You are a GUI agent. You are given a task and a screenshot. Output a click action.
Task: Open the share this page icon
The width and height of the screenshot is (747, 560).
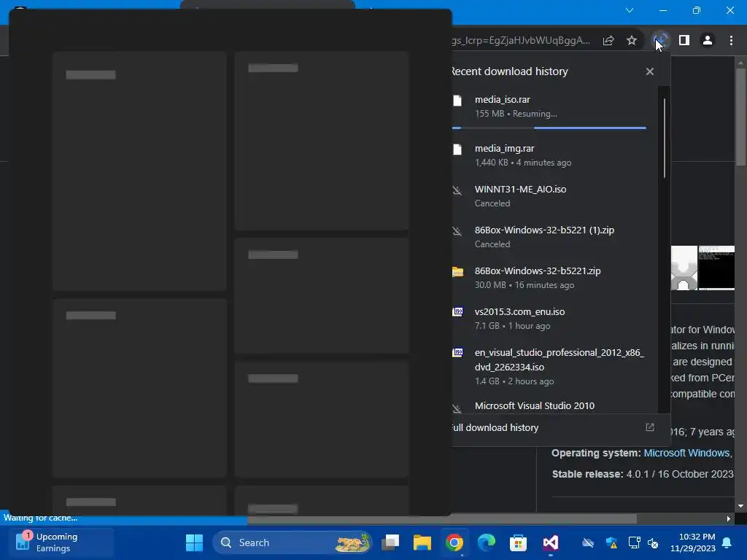tap(608, 41)
